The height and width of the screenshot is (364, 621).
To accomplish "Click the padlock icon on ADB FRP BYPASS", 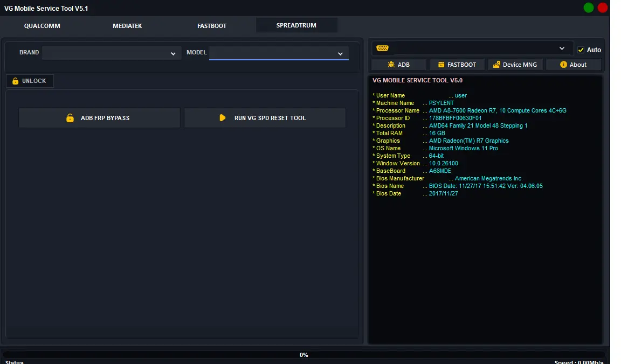I will (x=70, y=118).
